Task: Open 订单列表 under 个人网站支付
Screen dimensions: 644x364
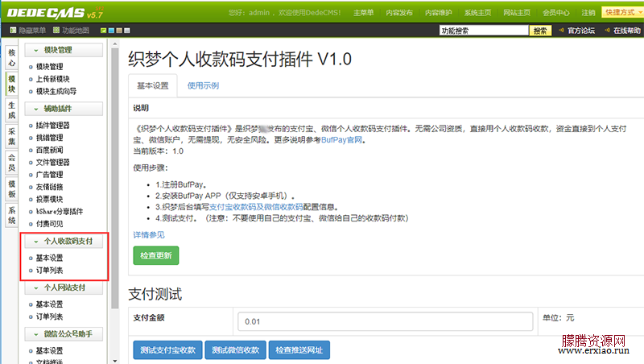Action: pyautogui.click(x=49, y=316)
